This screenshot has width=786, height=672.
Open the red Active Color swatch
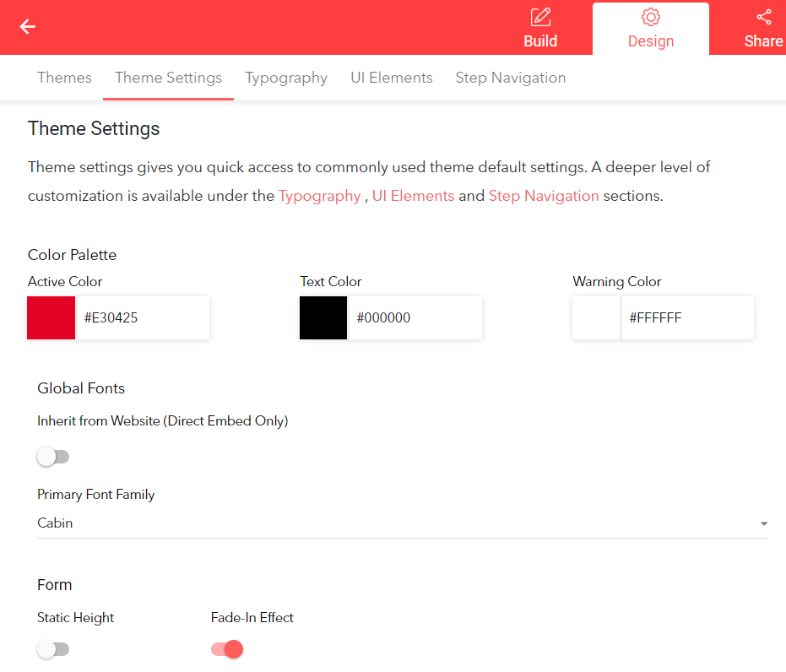tap(51, 317)
